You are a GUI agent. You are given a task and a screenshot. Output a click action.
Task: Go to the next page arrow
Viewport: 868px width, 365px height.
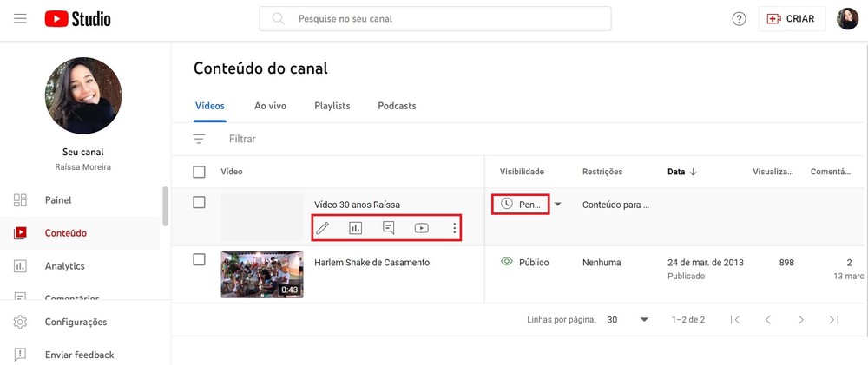[801, 320]
